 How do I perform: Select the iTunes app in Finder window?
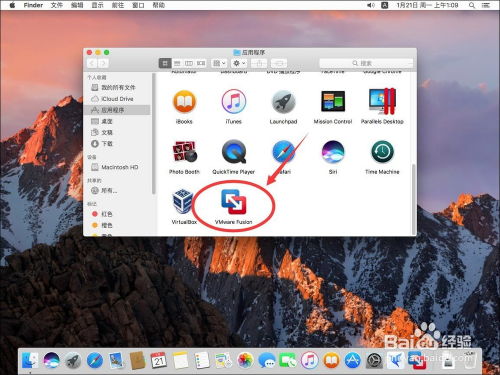click(234, 101)
